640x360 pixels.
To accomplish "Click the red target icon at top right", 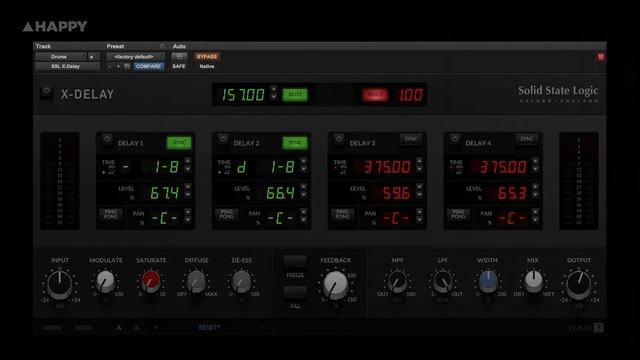I will pos(601,57).
